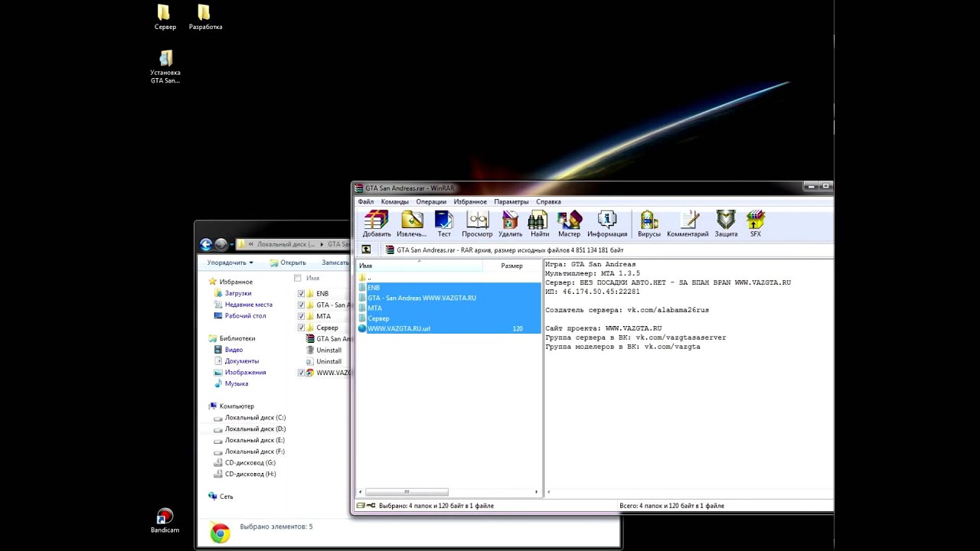
Task: Click the Удалить (Delete) toolbar icon
Action: [510, 223]
